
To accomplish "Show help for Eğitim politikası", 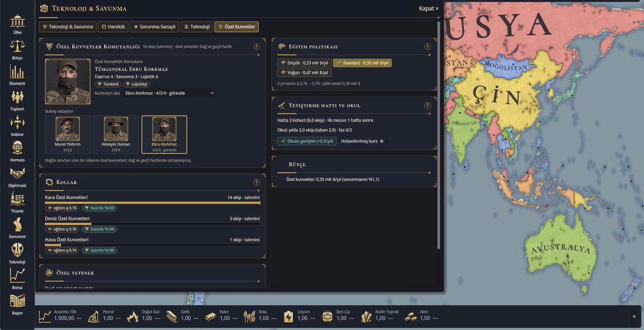I will coord(428,47).
